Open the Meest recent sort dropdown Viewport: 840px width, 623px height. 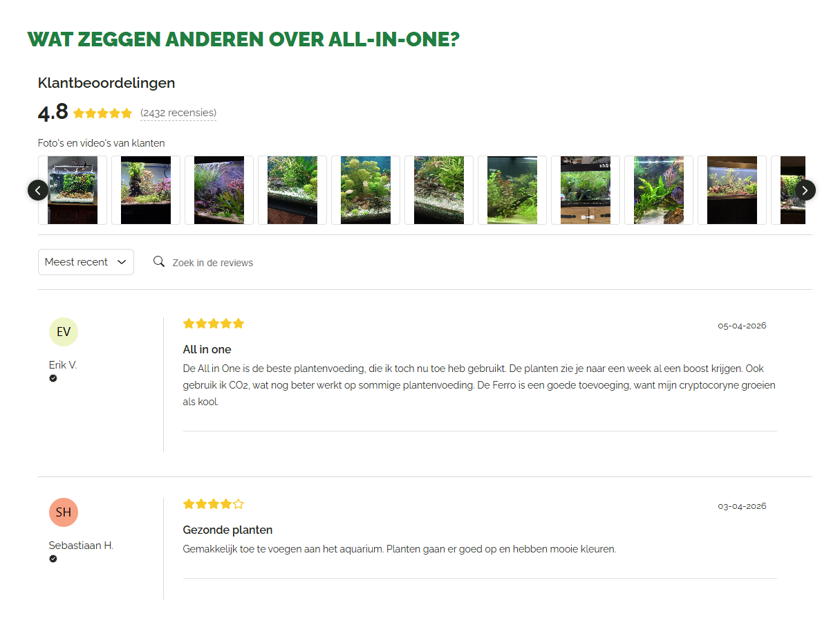tap(86, 262)
